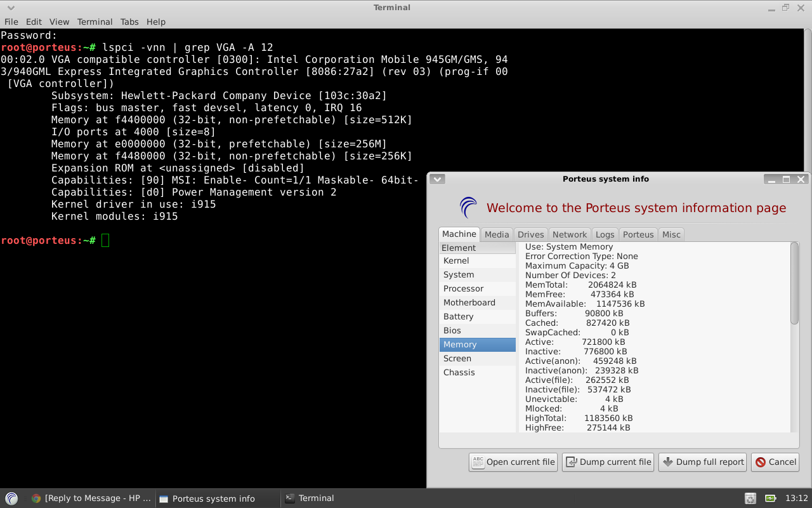The width and height of the screenshot is (812, 508).
Task: Open the Tabs menu in Terminal
Action: 129,21
